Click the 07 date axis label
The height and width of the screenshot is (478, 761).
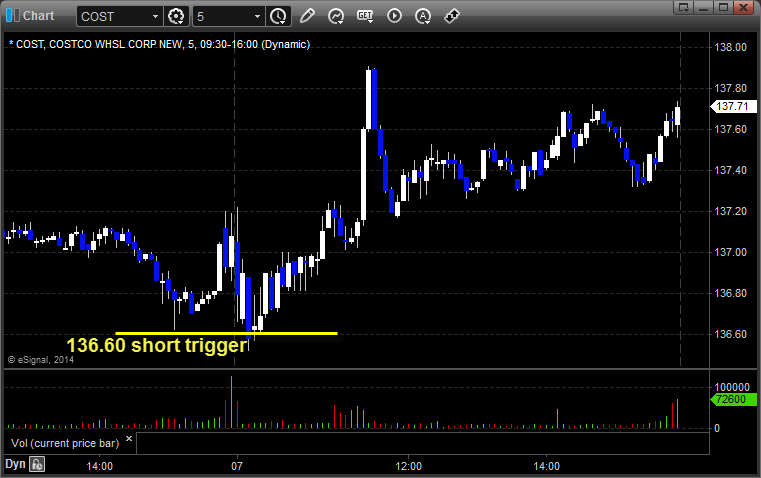237,466
